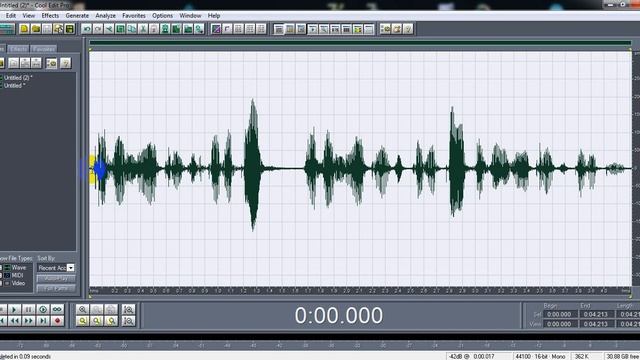Click the level meter strip at the bottom
Viewport: 640px width, 360px height.
coord(320,346)
